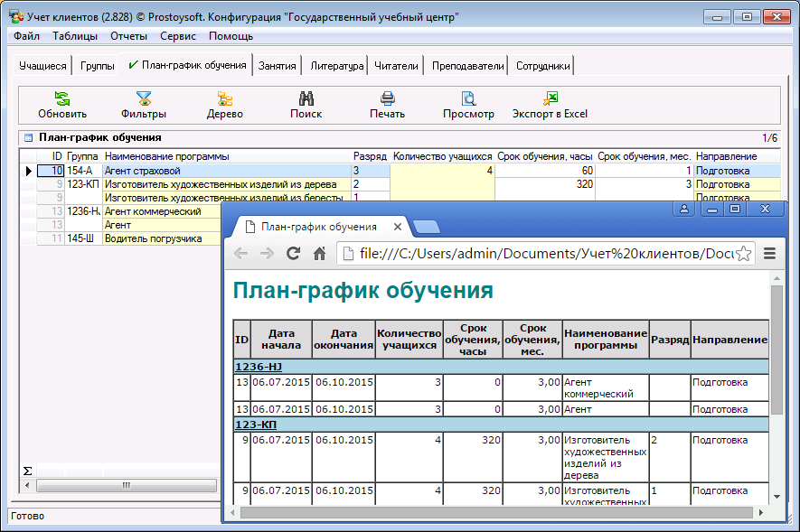Collapse the План-график обучения table panel
Image resolution: width=800 pixels, height=532 pixels.
[x=28, y=138]
